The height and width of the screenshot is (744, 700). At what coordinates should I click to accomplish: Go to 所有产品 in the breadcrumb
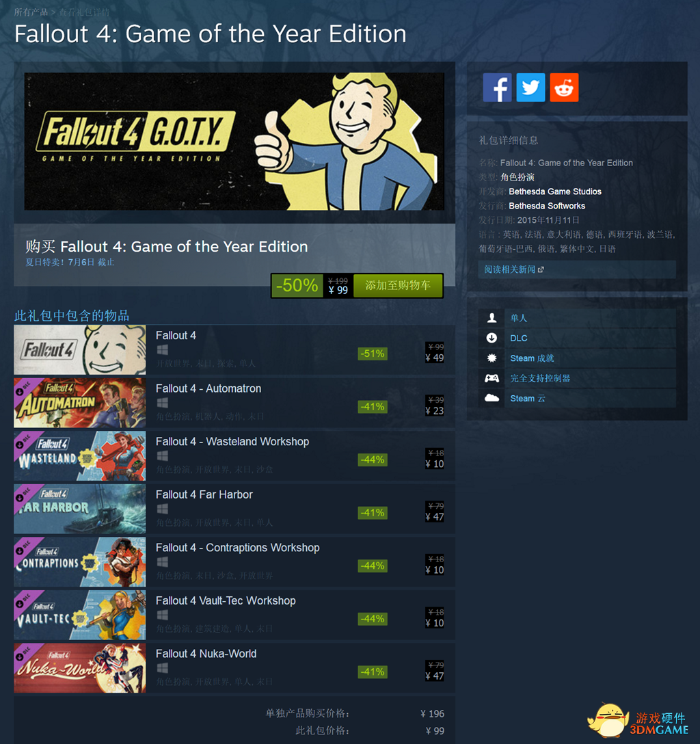[x=31, y=12]
